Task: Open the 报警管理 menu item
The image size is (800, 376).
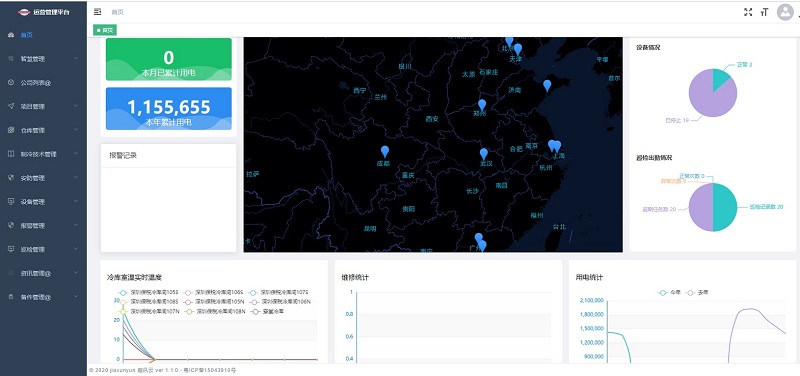Action: pos(43,225)
